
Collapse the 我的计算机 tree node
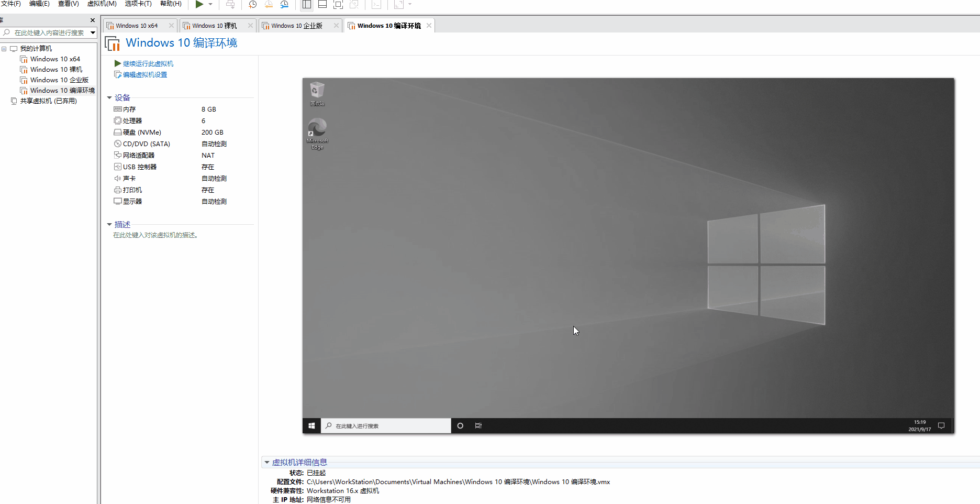click(4, 49)
